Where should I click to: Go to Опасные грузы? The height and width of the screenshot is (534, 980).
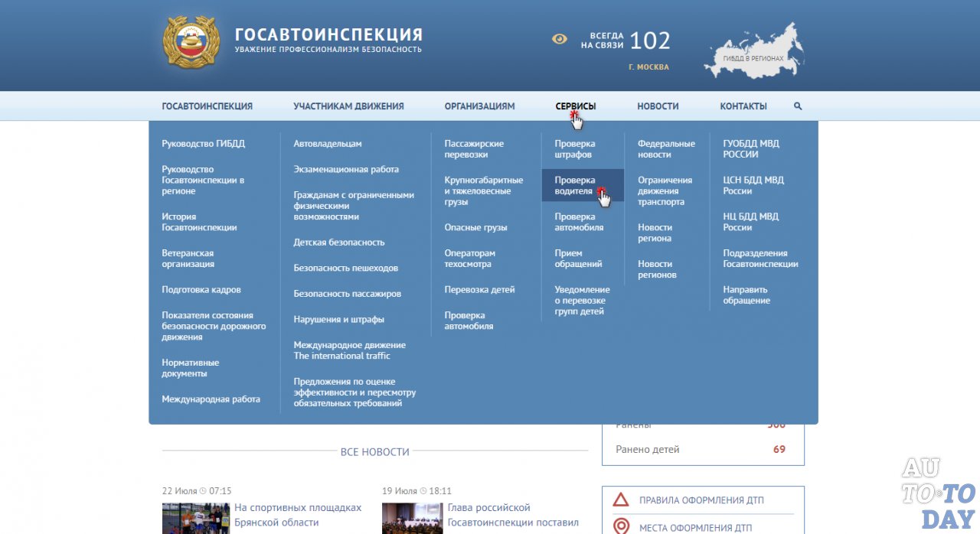[476, 227]
